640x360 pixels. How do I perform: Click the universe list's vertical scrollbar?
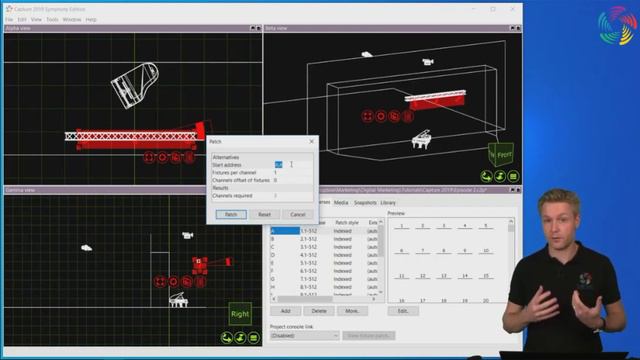(381, 256)
